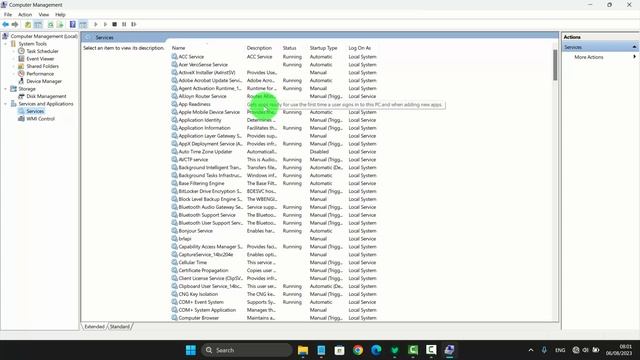Open Disk Management in the tree
Image resolution: width=640 pixels, height=360 pixels.
(x=46, y=96)
